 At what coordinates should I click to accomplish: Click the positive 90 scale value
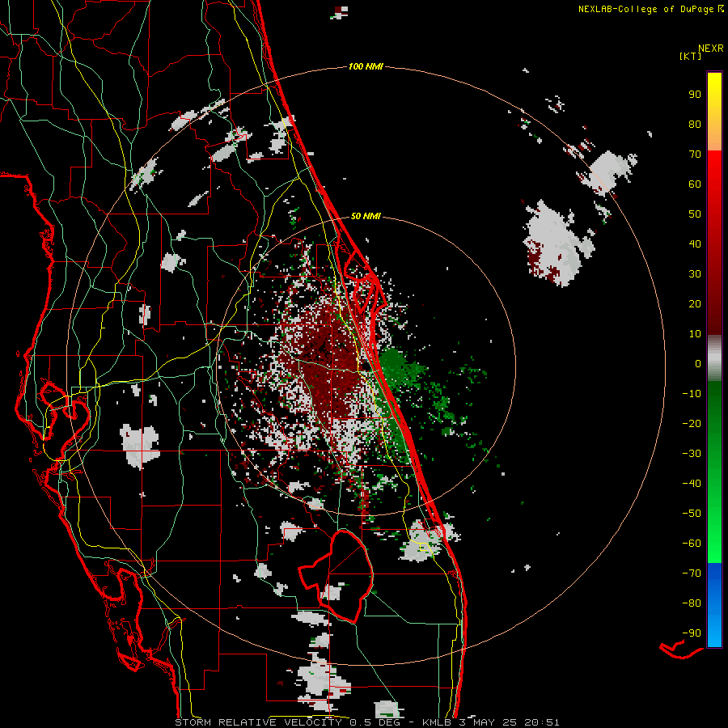[695, 95]
